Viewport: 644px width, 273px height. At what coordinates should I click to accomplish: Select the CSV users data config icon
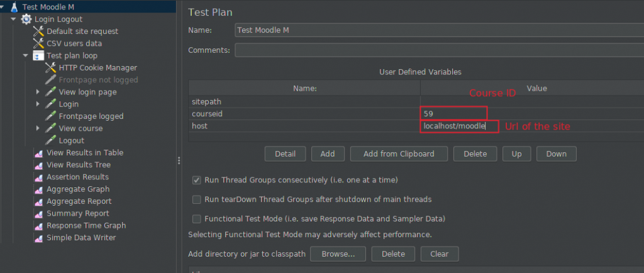tap(38, 43)
